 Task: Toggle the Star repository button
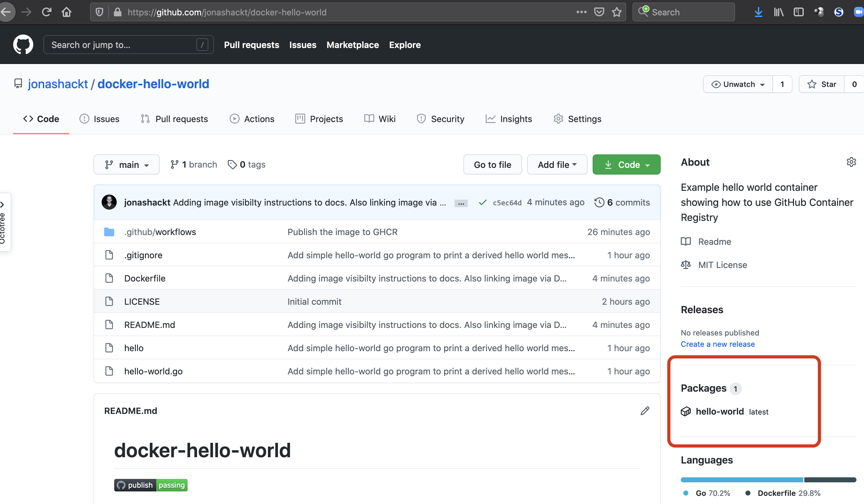[x=824, y=84]
